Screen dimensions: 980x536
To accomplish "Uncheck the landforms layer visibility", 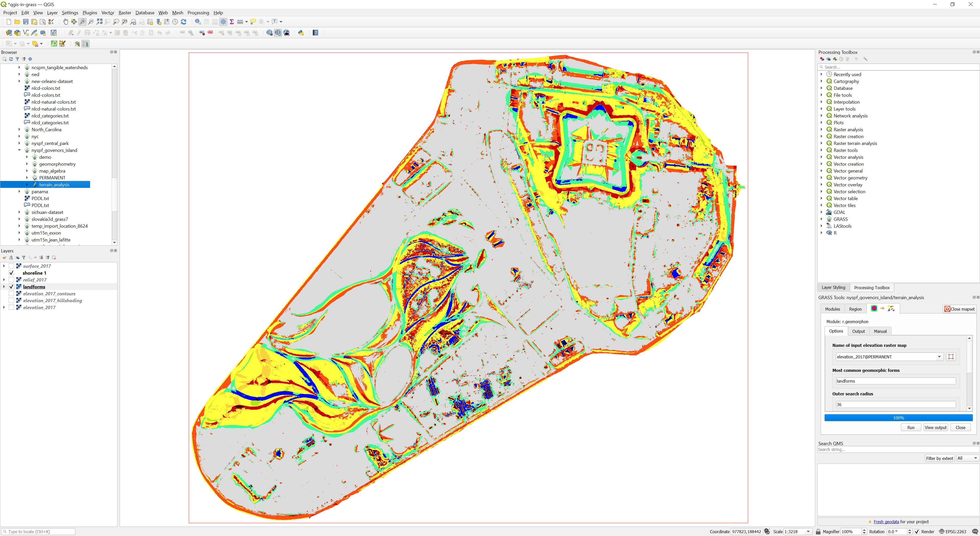I will tap(11, 287).
